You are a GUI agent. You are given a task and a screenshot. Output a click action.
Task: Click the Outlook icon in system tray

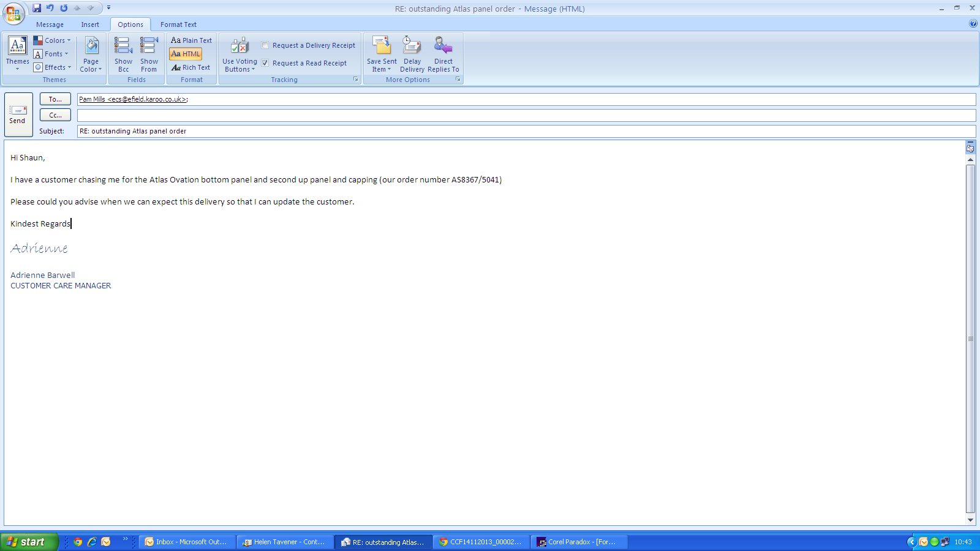click(924, 542)
